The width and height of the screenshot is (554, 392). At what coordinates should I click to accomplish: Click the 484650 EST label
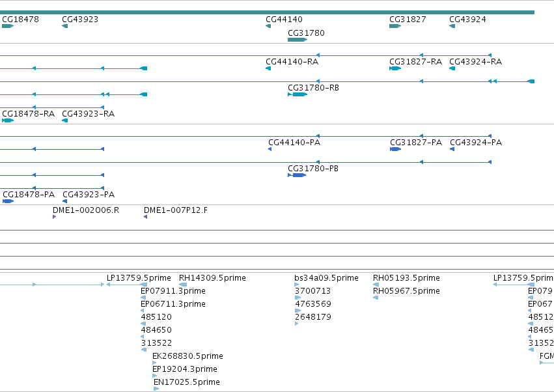tap(156, 330)
